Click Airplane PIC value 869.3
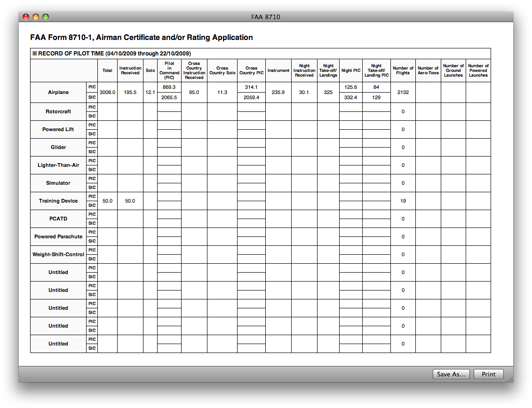The image size is (532, 408). pyautogui.click(x=169, y=87)
